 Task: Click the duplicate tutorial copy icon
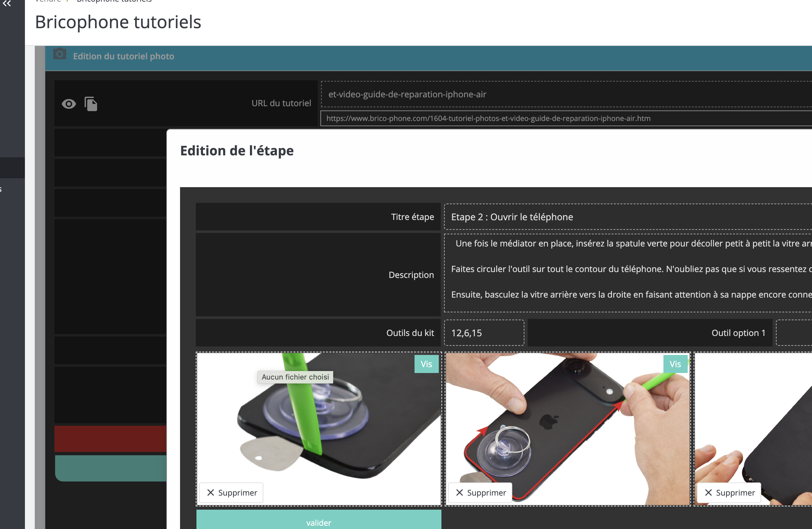tap(91, 104)
